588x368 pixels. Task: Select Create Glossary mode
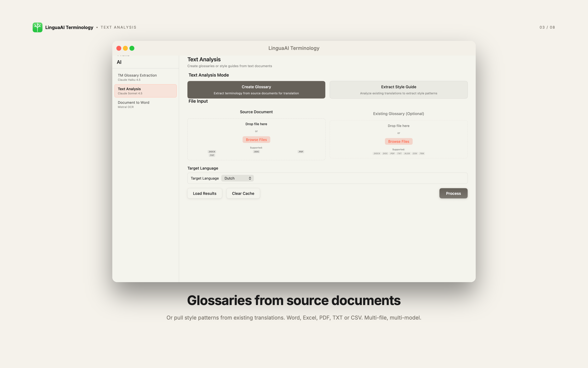coord(256,90)
